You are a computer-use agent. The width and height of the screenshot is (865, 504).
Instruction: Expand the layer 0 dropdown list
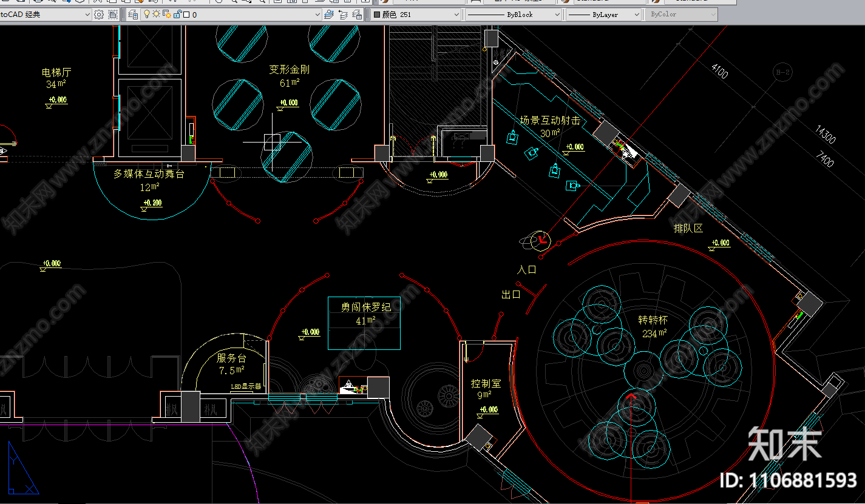317,15
